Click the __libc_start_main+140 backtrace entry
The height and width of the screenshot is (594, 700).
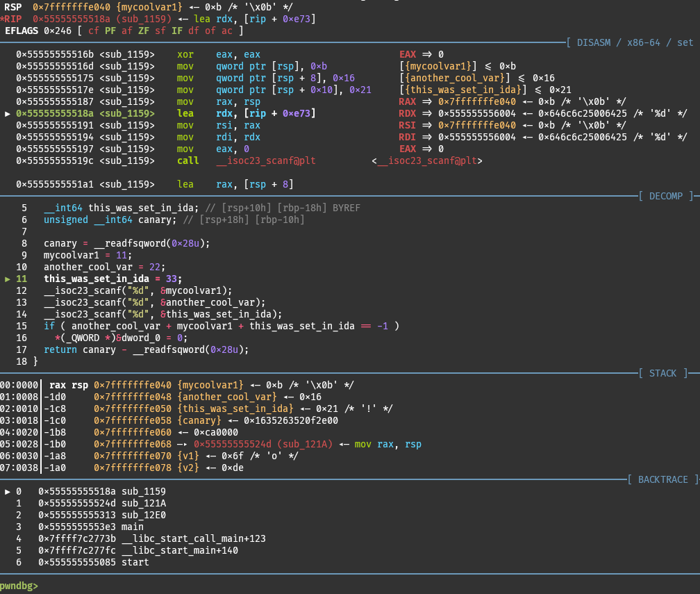point(180,550)
